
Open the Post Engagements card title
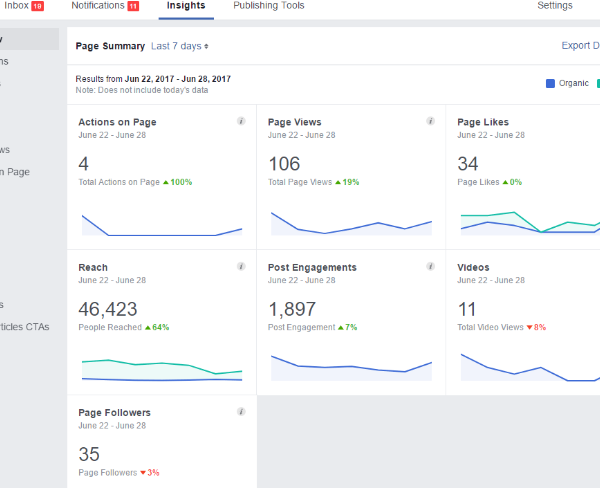(x=312, y=268)
